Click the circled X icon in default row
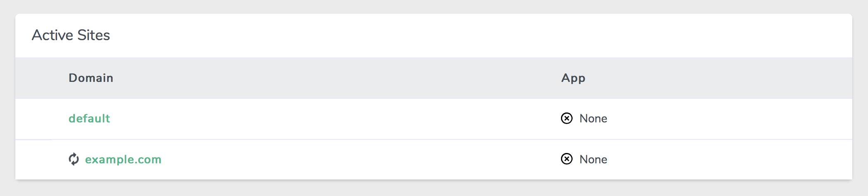868x196 pixels. (x=566, y=118)
